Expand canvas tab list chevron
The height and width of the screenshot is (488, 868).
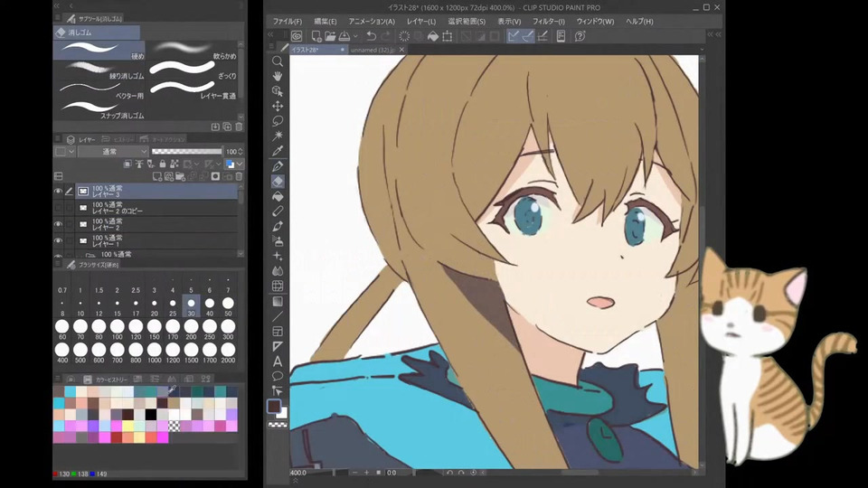pyautogui.click(x=702, y=49)
